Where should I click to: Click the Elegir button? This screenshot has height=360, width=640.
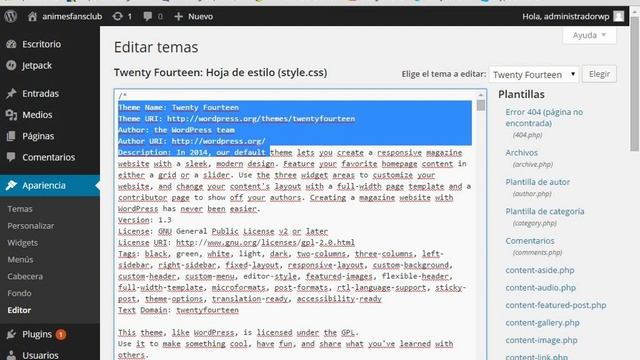[x=599, y=74]
